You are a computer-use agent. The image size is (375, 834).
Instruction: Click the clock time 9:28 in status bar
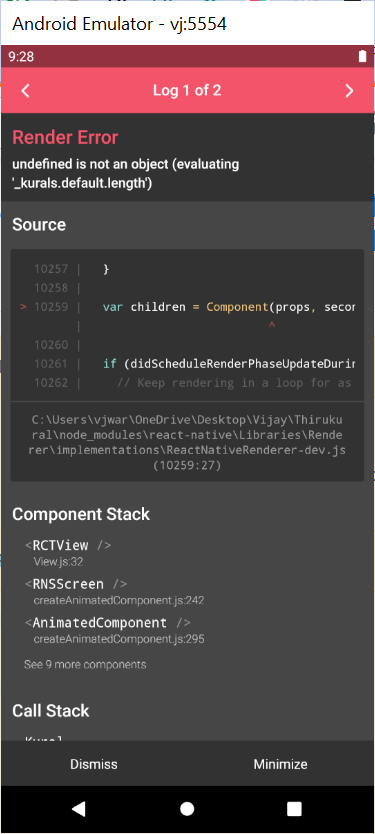(x=21, y=57)
